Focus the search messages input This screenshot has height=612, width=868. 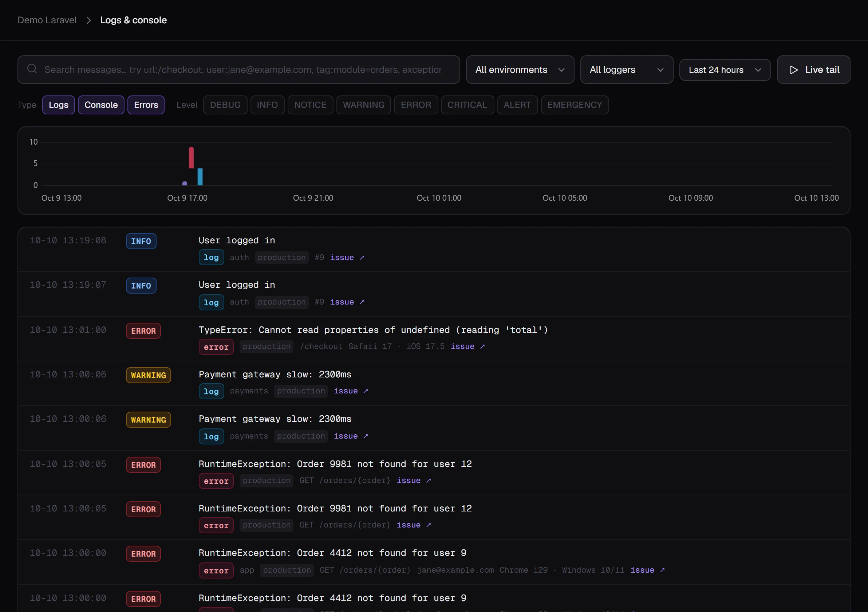click(238, 70)
